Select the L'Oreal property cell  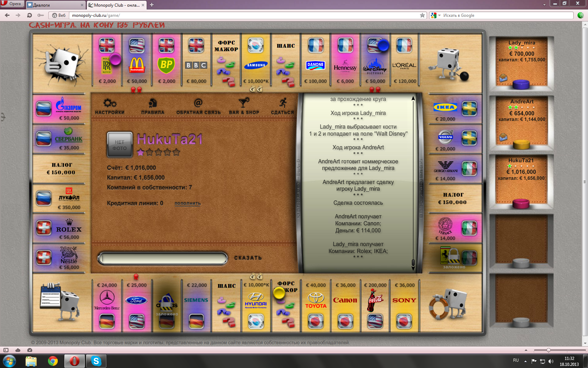[x=405, y=60]
